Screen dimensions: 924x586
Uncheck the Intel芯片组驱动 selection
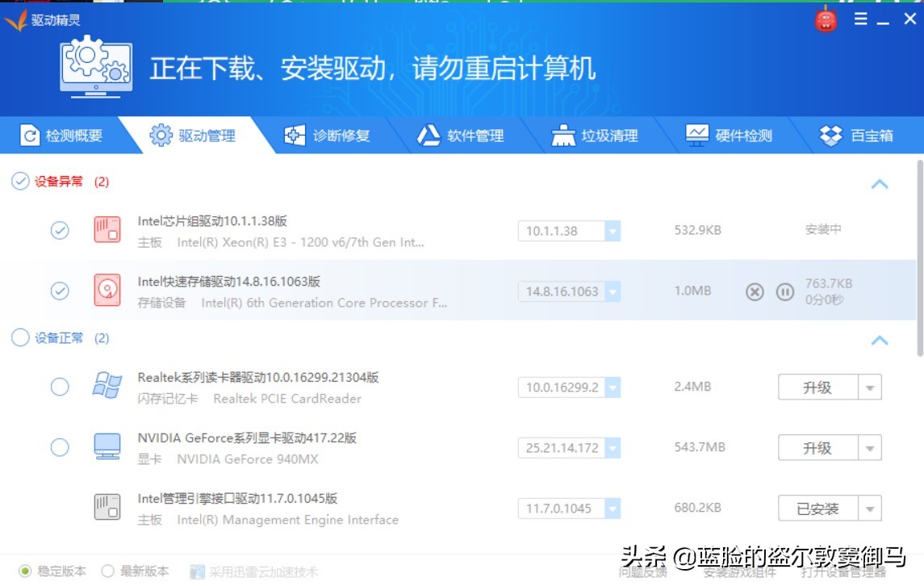tap(59, 231)
